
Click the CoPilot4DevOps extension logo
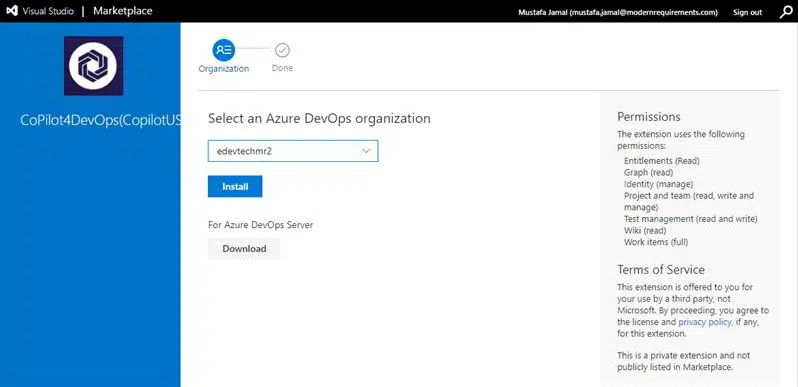coord(93,66)
